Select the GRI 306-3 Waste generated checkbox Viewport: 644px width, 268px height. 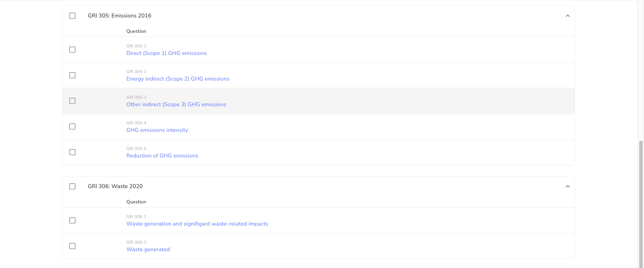(x=72, y=246)
